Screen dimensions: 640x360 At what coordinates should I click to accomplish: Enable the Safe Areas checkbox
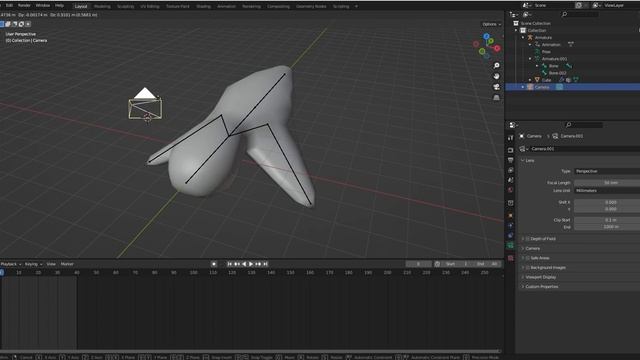click(528, 258)
